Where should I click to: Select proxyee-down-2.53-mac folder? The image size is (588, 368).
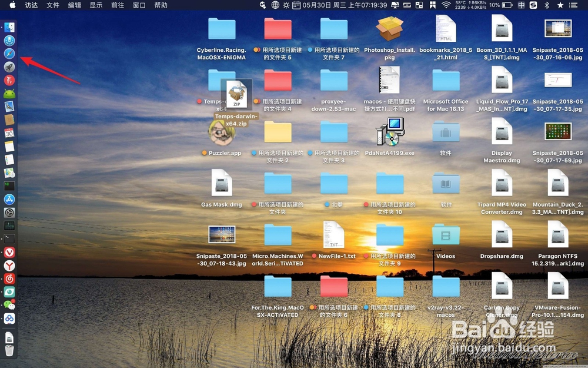[334, 80]
